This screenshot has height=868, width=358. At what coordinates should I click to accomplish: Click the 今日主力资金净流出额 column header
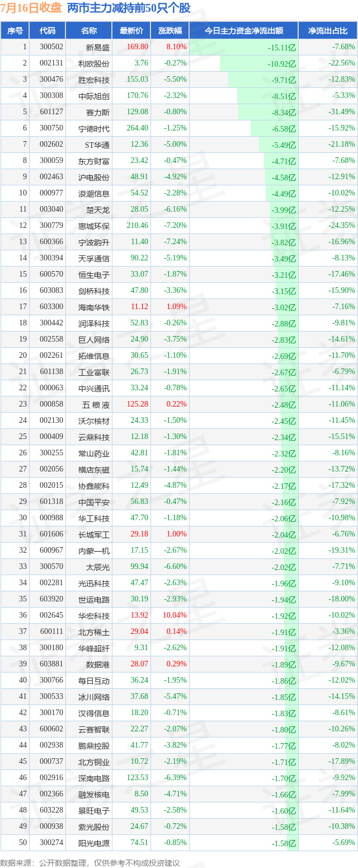pos(244,31)
